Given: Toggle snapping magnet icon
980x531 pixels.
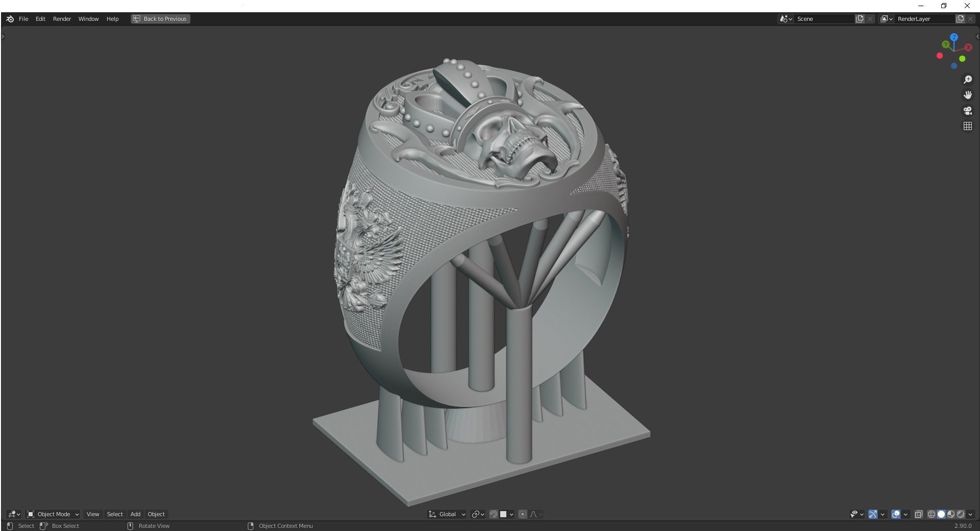Looking at the screenshot, I should (493, 514).
